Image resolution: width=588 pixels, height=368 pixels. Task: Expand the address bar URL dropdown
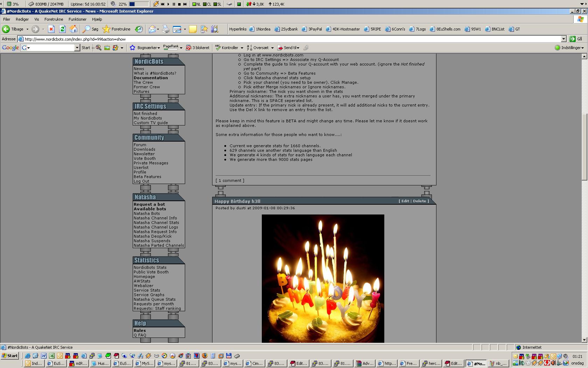click(563, 39)
